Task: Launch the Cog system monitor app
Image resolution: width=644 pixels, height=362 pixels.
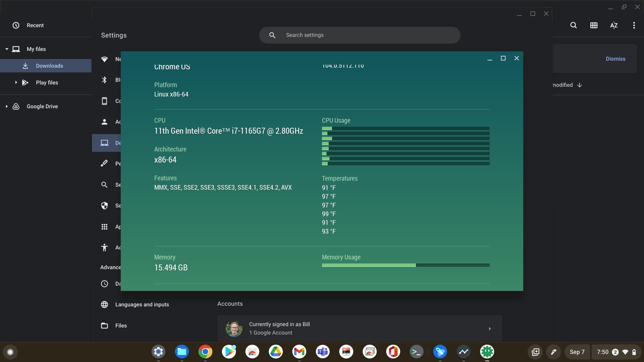Action: pyautogui.click(x=487, y=352)
